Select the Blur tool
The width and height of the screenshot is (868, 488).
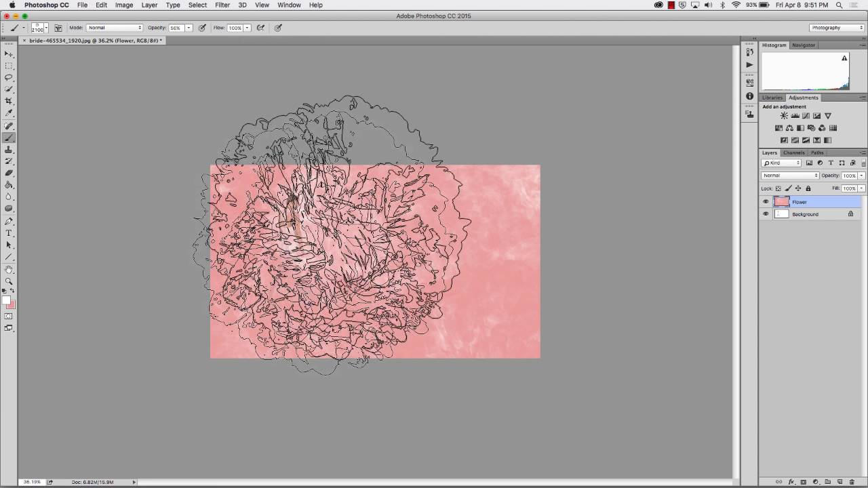click(9, 197)
